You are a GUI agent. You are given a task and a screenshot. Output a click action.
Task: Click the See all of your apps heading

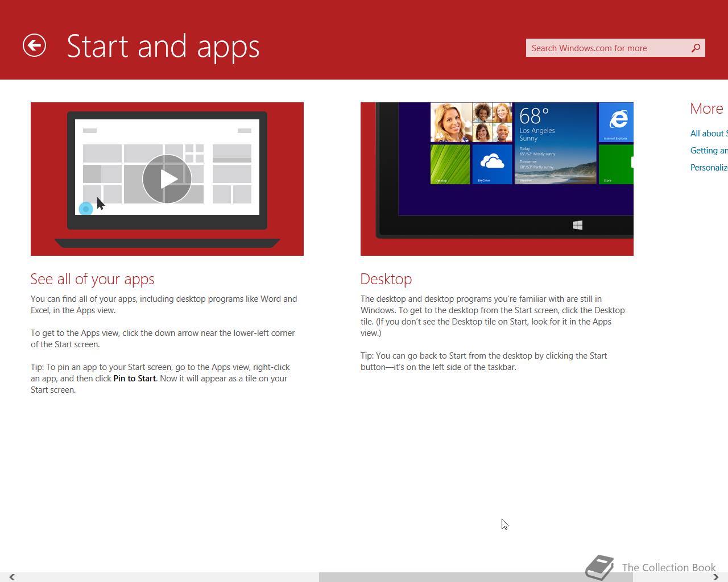93,279
